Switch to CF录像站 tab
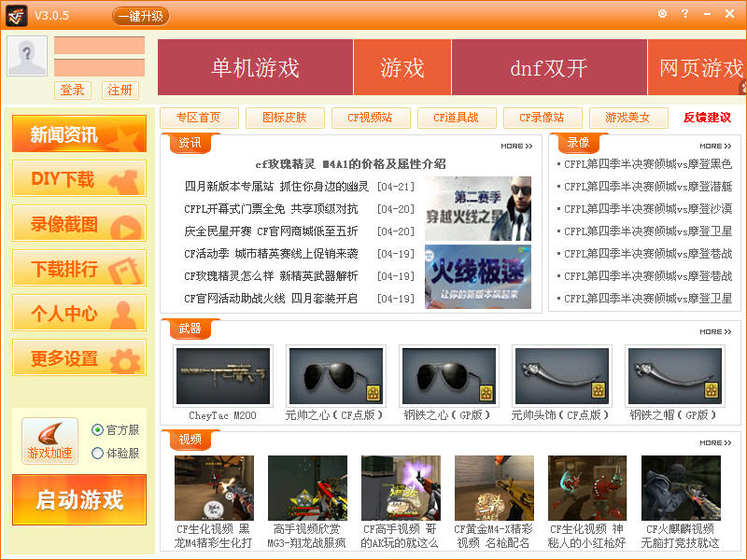 click(543, 118)
